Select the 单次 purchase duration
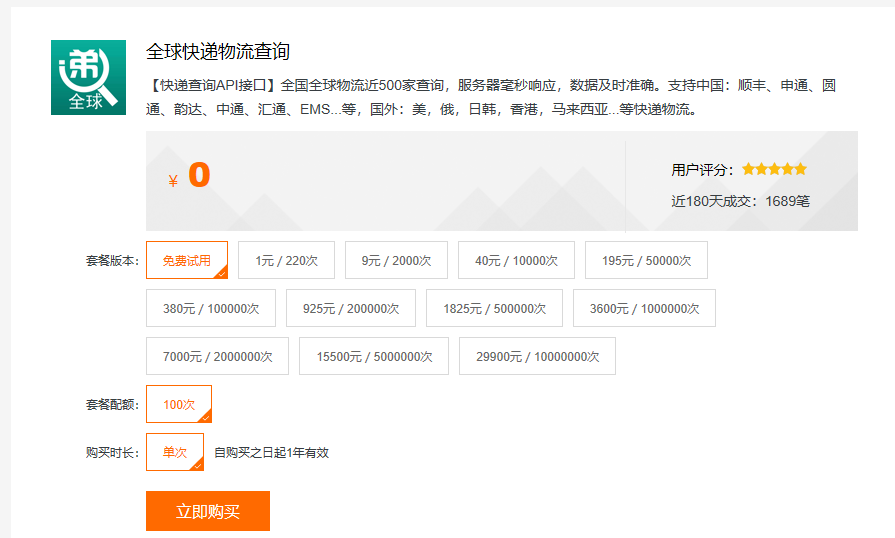Image resolution: width=895 pixels, height=538 pixels. [175, 452]
